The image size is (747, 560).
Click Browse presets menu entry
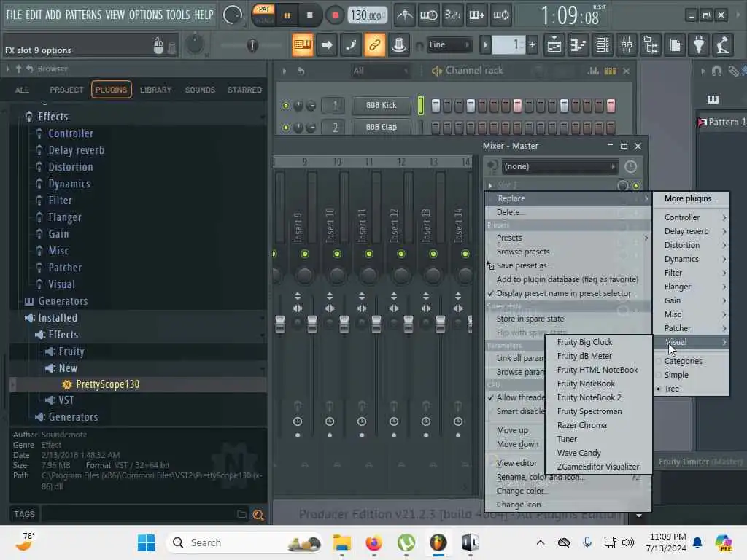568,252
